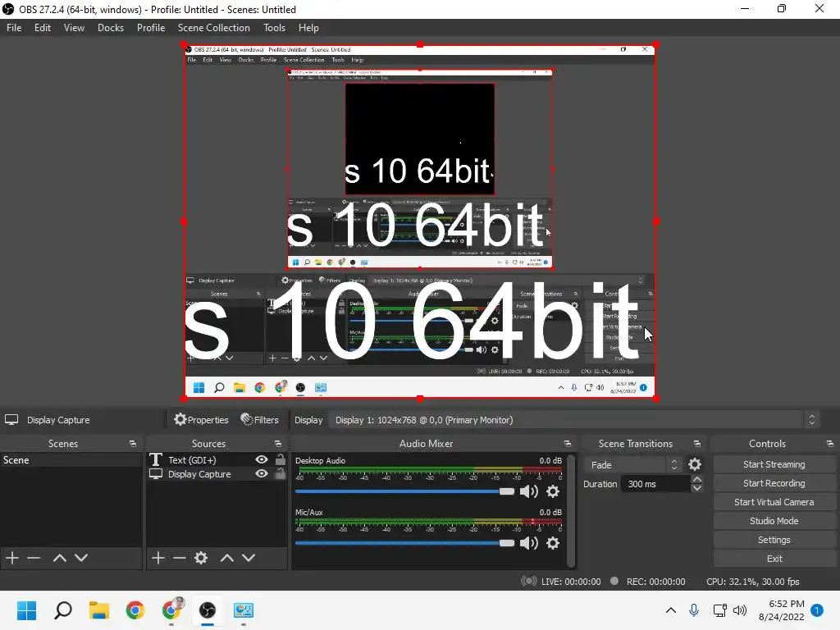Pop out the Scenes dock

[133, 444]
